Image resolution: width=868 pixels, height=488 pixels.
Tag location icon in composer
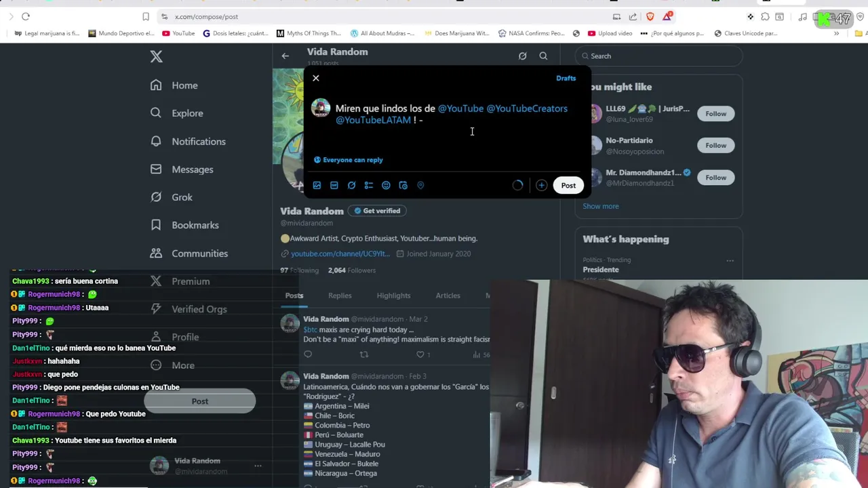(x=420, y=185)
